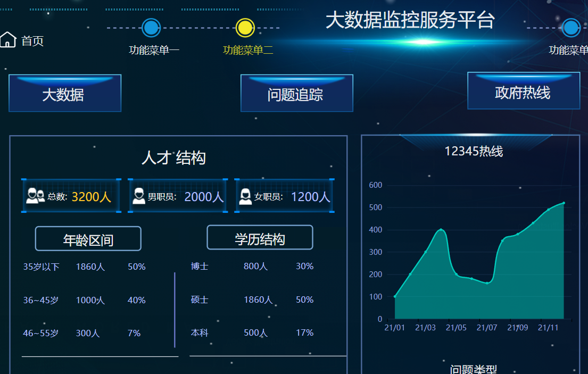Click the blue menu circle at right edge
This screenshot has height=374, width=588.
tap(571, 28)
